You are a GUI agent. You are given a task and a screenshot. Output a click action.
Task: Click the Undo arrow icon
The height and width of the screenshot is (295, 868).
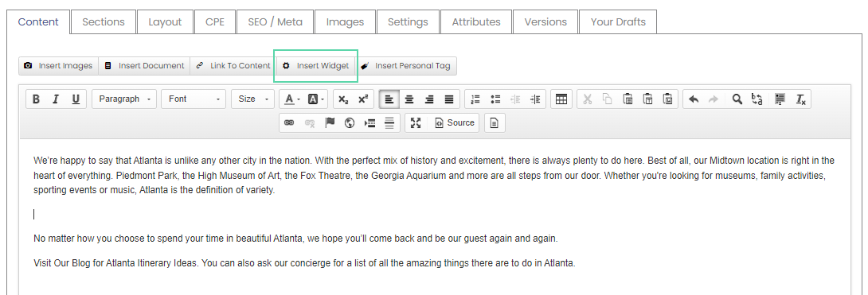click(x=694, y=99)
